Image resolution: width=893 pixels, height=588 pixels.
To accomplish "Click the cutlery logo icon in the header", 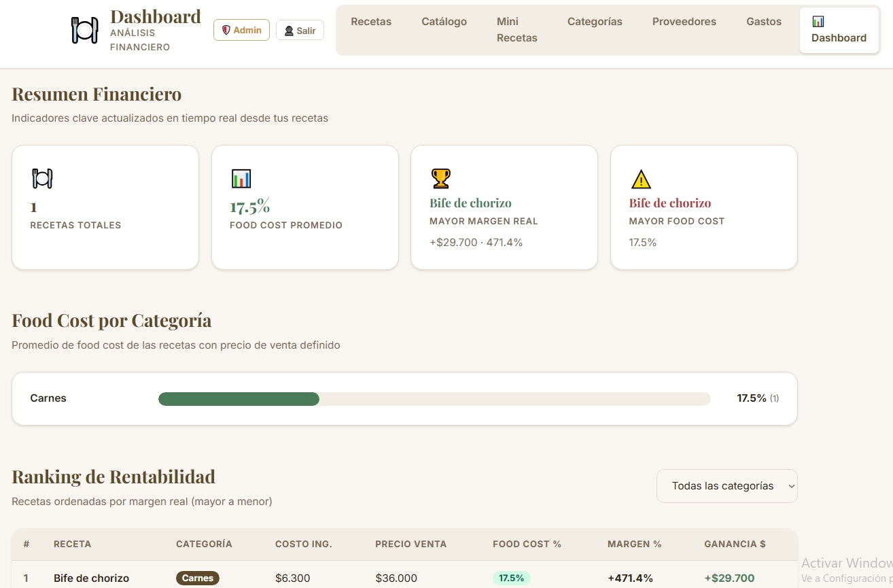I will coord(83,30).
